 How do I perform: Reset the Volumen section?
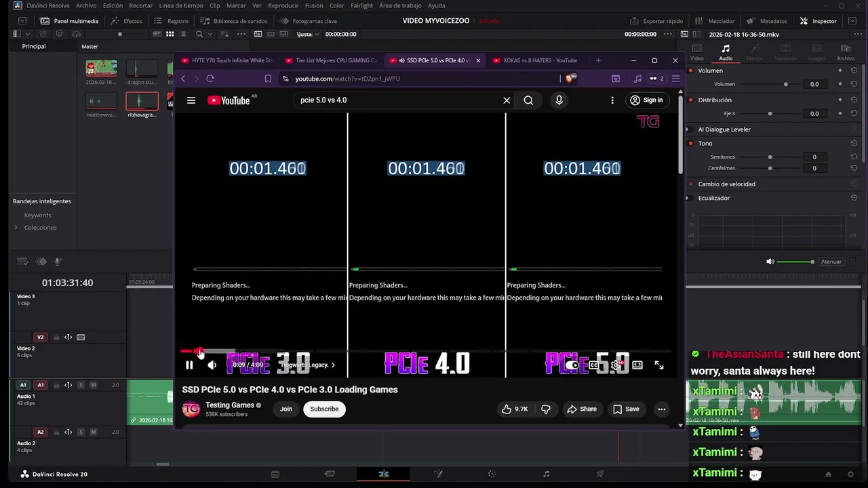pyautogui.click(x=854, y=70)
